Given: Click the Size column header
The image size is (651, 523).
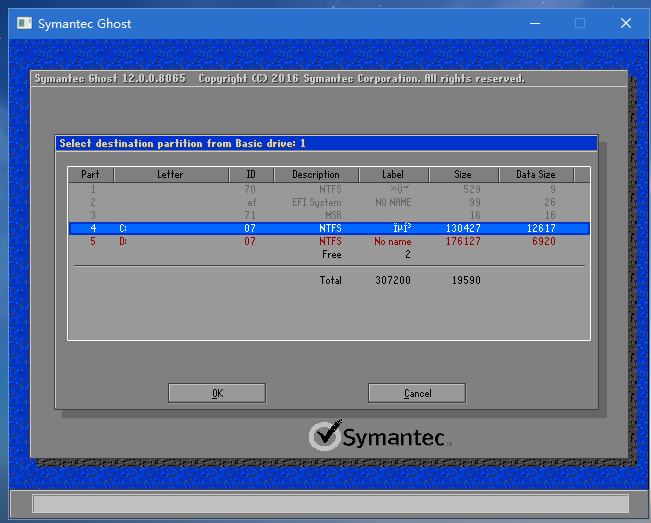Looking at the screenshot, I should pos(463,175).
